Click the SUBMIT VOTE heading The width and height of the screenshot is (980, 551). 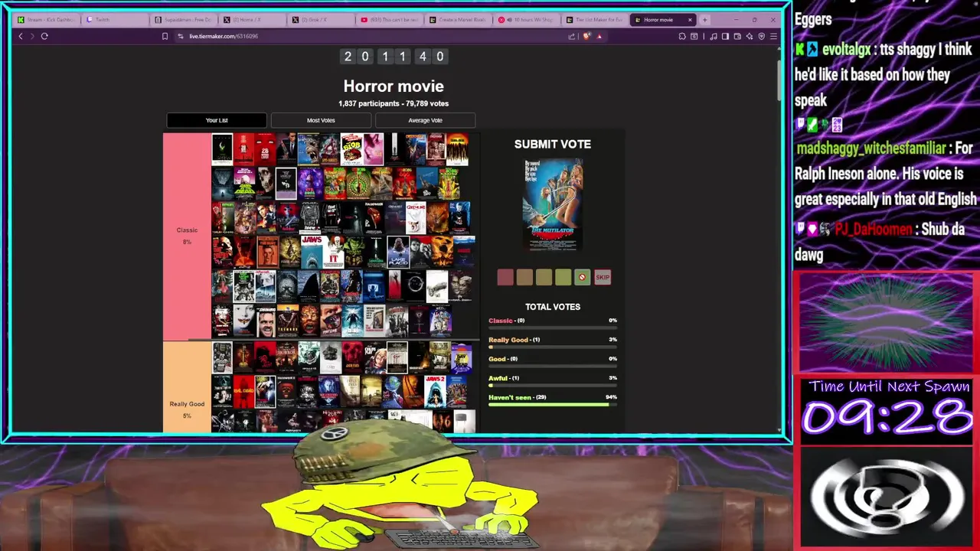point(553,144)
